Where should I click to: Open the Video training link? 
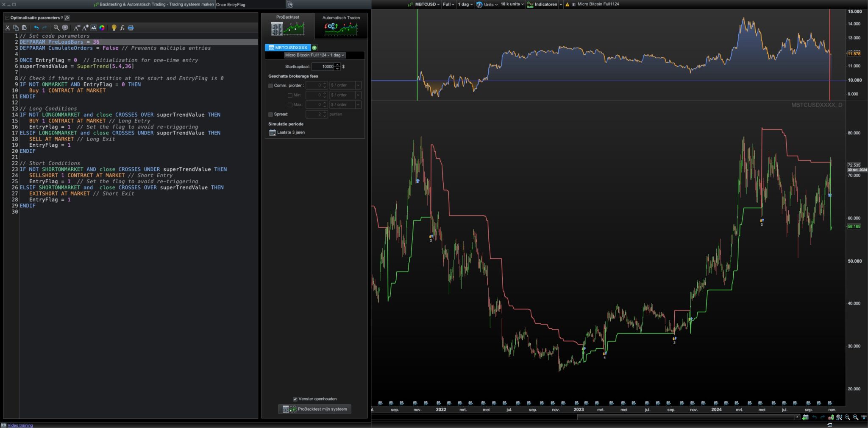pyautogui.click(x=20, y=425)
